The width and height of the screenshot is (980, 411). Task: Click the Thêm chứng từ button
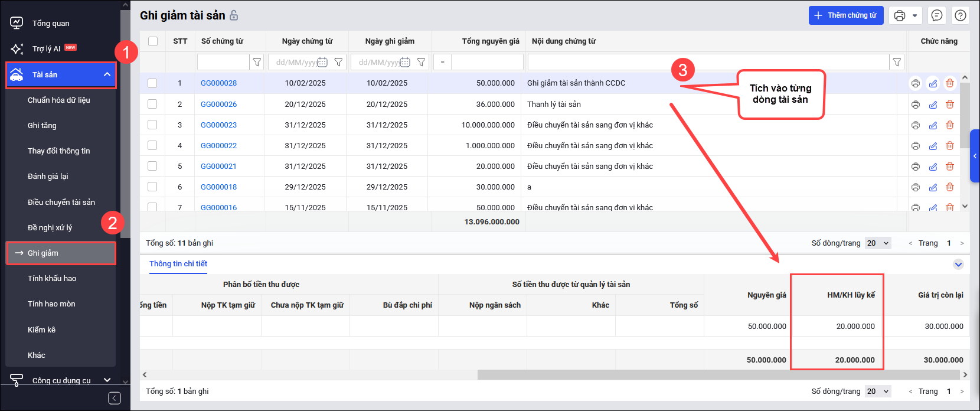845,16
